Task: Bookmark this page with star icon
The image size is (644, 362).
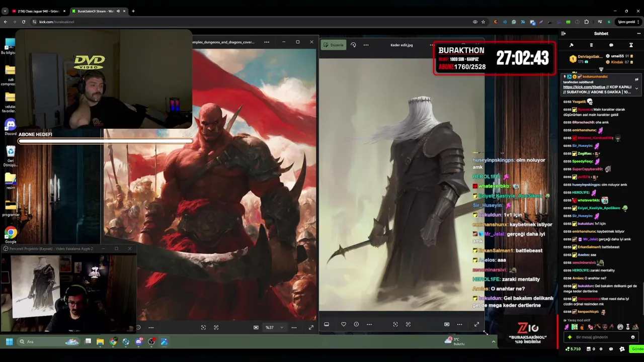Action: [x=483, y=22]
